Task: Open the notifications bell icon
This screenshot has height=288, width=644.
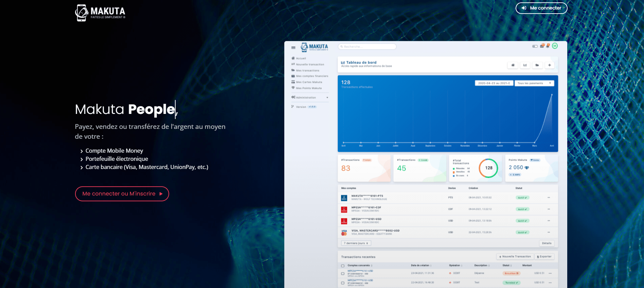Action: click(548, 46)
